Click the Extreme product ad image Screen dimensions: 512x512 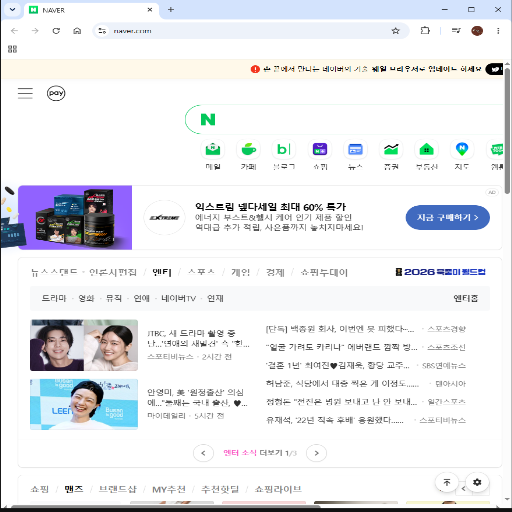click(x=75, y=218)
